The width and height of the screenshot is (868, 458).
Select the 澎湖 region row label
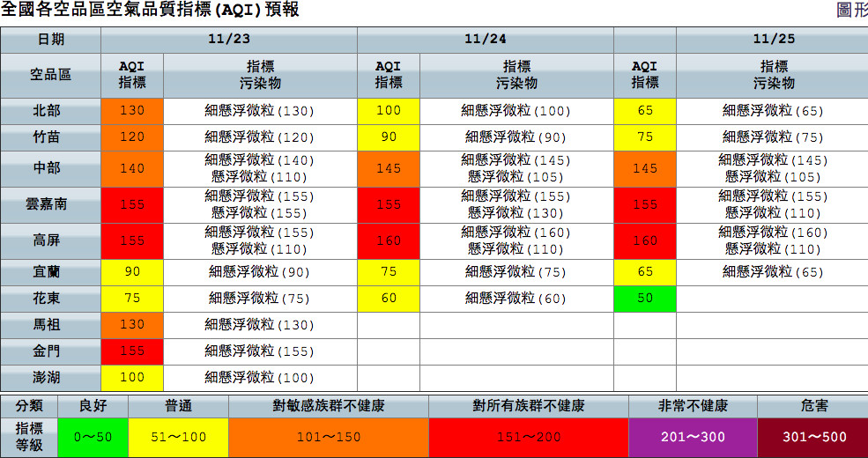[x=50, y=378]
